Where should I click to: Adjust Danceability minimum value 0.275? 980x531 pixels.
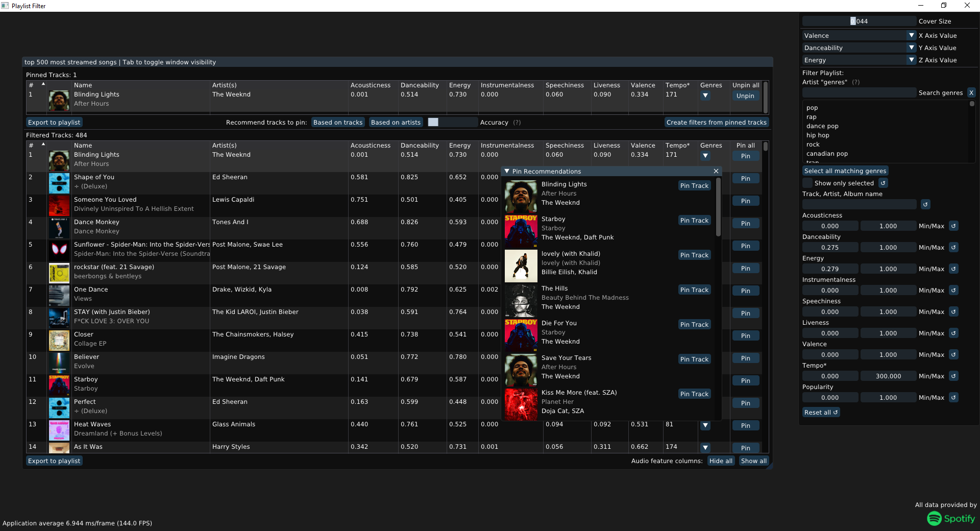click(x=830, y=247)
